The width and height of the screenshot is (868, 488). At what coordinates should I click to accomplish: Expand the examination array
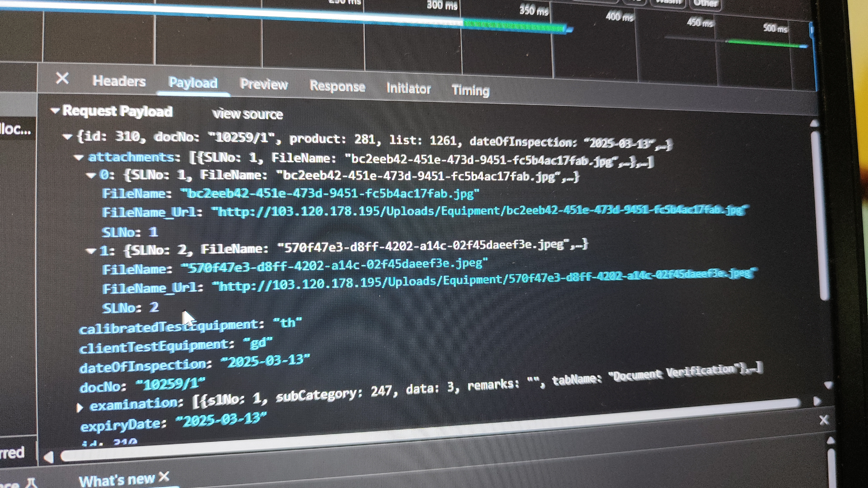[79, 408]
